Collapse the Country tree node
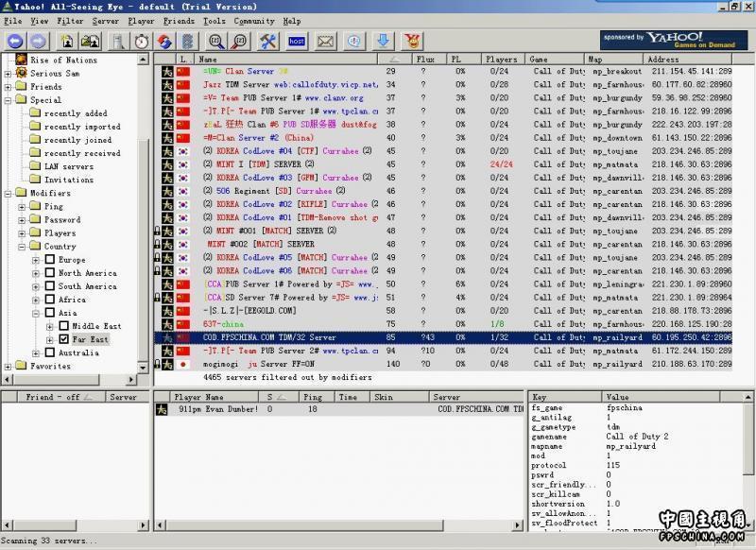The height and width of the screenshot is (550, 756). [x=22, y=247]
